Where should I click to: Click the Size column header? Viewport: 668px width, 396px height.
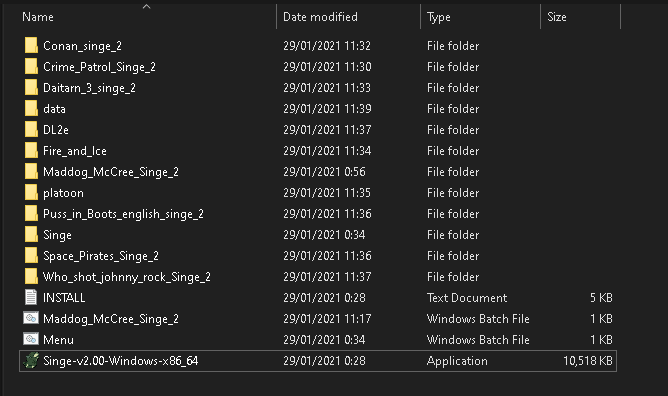pyautogui.click(x=557, y=17)
